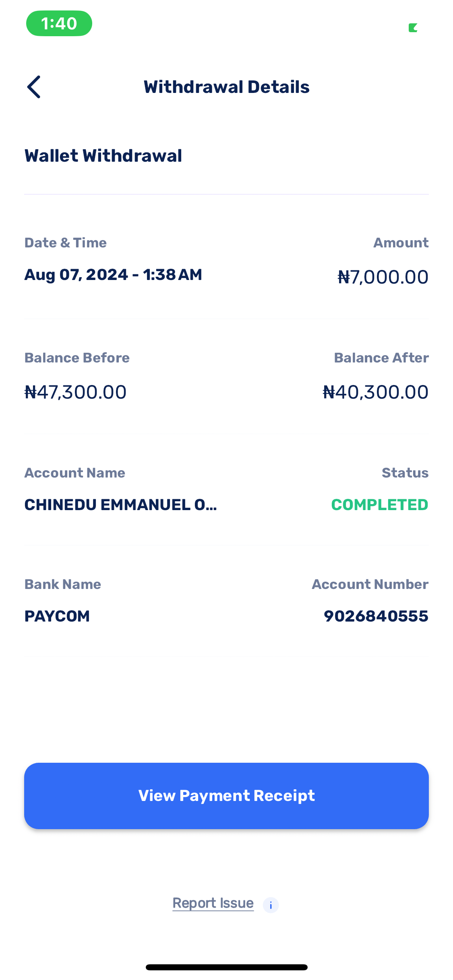Screen dimensions: 453x980
Task: Select account number 9026840555
Action: click(376, 616)
